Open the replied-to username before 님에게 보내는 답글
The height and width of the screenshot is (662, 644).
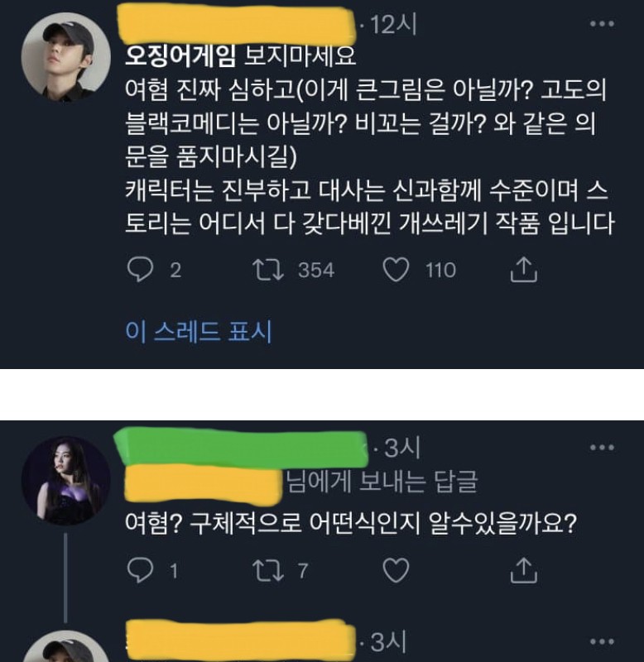coord(204,482)
